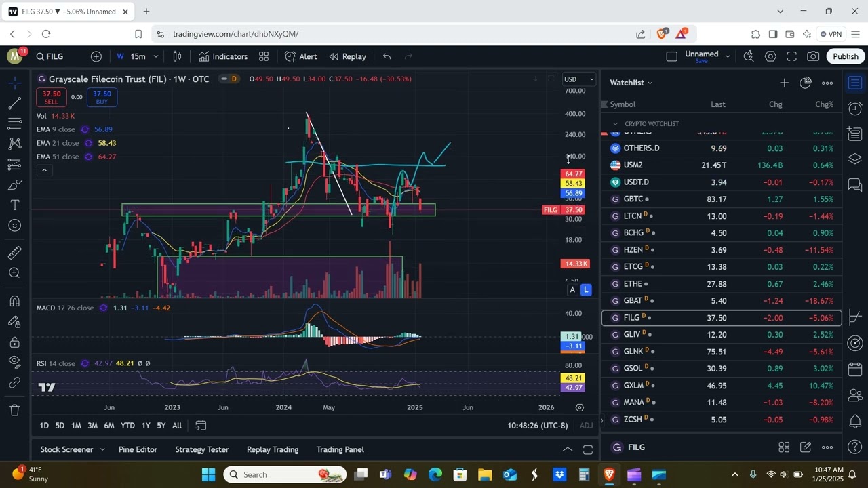
Task: Take a chart snapshot with camera icon
Action: coord(813,56)
